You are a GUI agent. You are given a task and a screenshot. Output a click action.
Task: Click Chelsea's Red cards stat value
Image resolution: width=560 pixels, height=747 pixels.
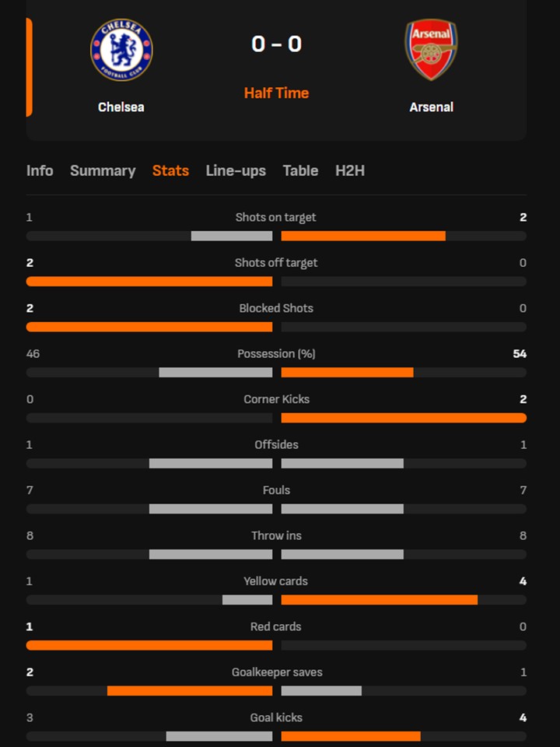(29, 626)
